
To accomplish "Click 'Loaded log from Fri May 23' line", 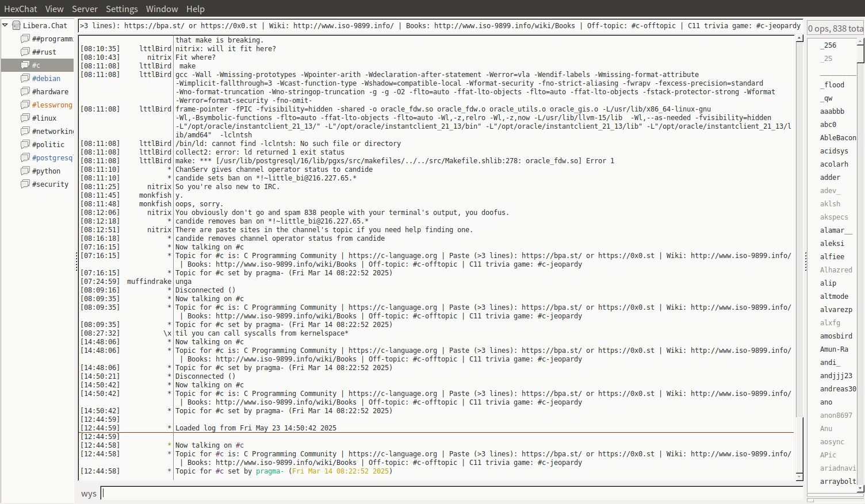I will [256, 428].
